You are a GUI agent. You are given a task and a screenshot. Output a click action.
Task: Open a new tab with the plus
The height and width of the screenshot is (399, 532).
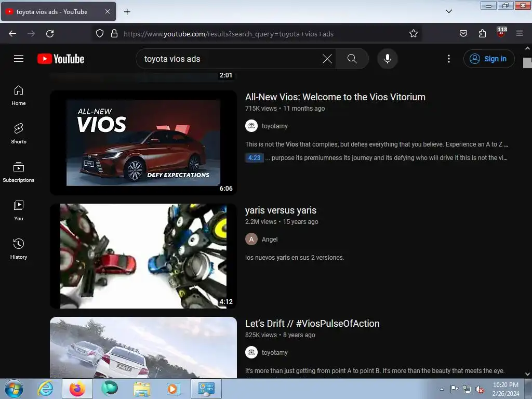(x=127, y=12)
